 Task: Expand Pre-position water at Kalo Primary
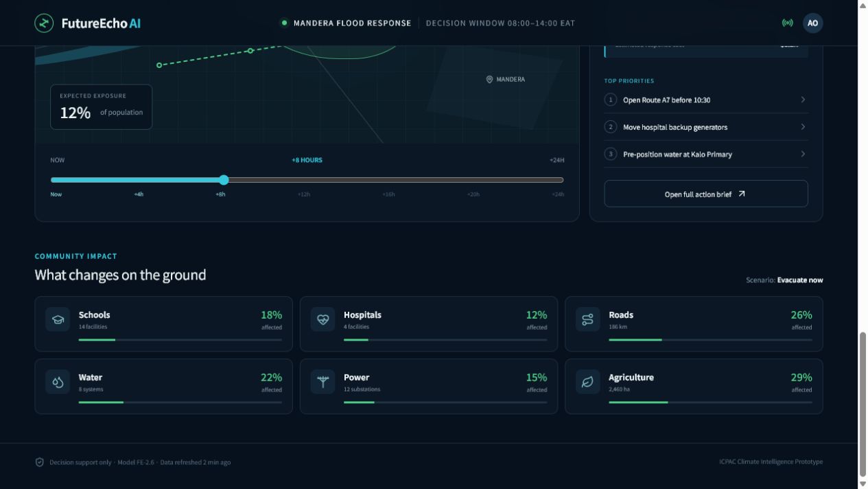point(705,154)
